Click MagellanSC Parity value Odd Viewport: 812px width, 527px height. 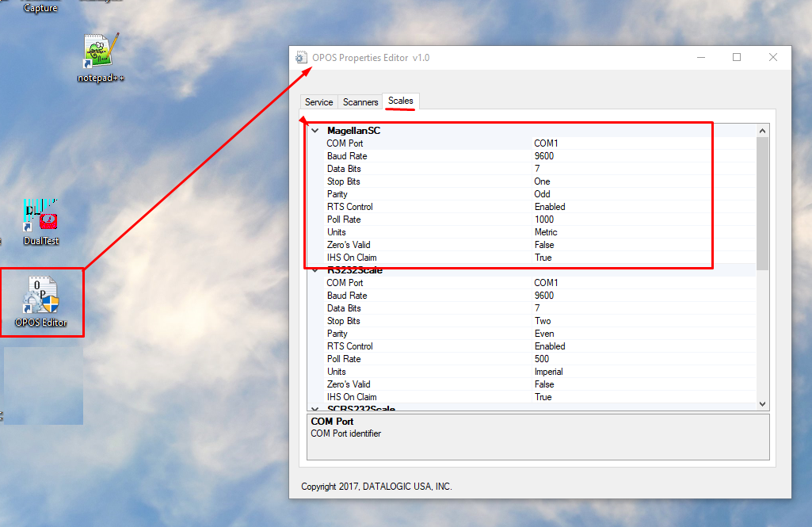point(542,194)
